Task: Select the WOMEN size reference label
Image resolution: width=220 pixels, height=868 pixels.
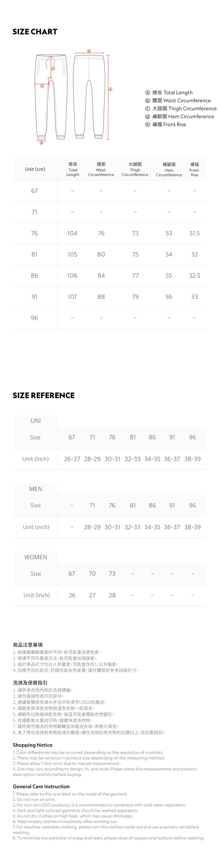Action: click(36, 557)
